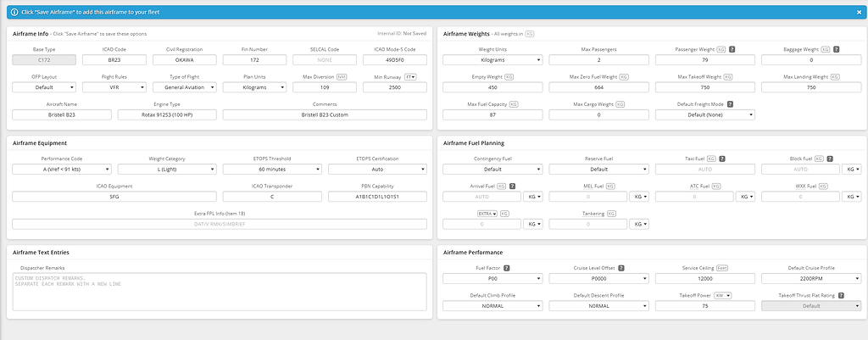Open the Flight Rules VFR dropdown
Image resolution: width=868 pixels, height=340 pixels.
(114, 87)
